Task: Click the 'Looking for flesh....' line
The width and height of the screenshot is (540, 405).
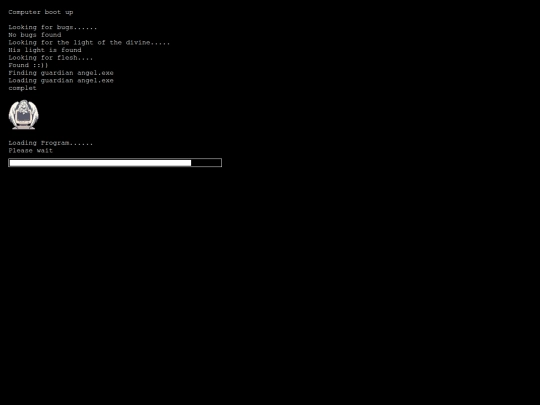Action: [x=51, y=58]
